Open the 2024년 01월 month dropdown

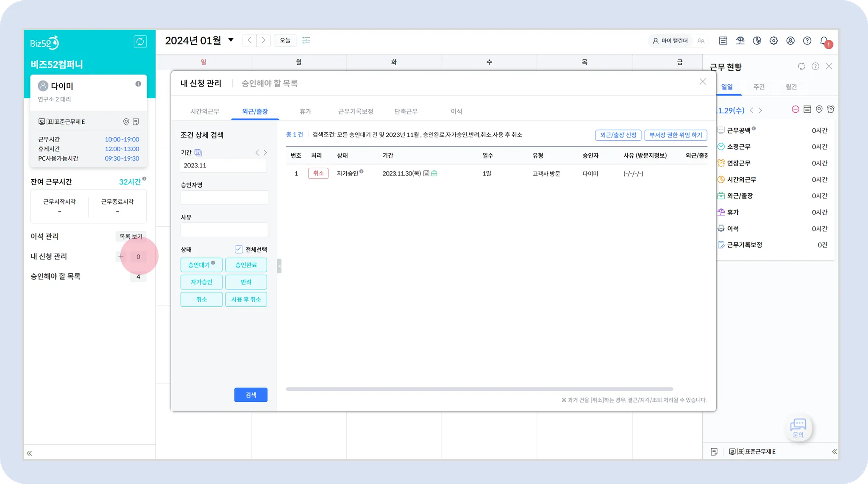pos(231,40)
